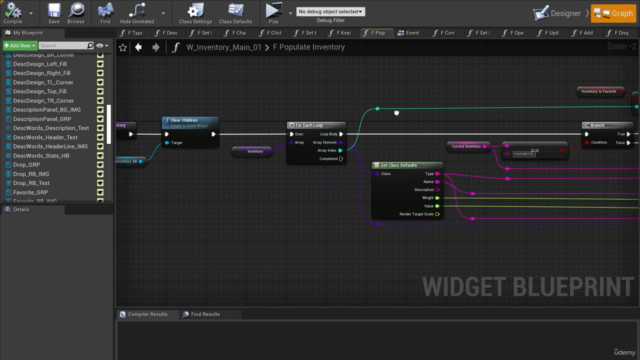This screenshot has height=360, width=640.
Task: Click the Render Target Scale pin
Action: [437, 214]
